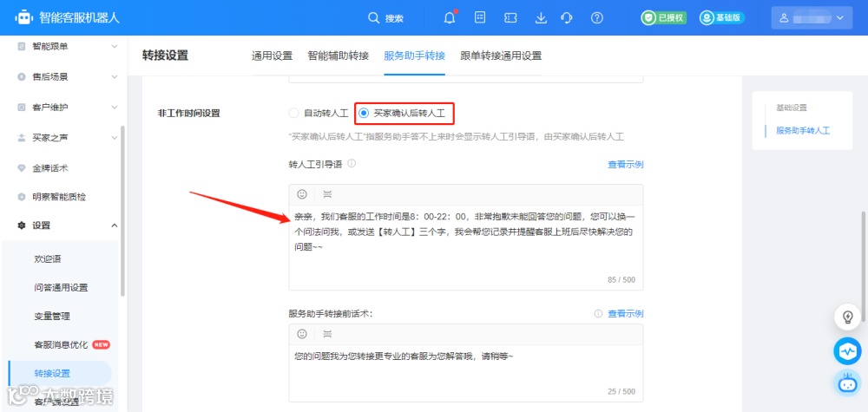
Task: Click the 售后场景 sidebar icon
Action: coord(22,76)
